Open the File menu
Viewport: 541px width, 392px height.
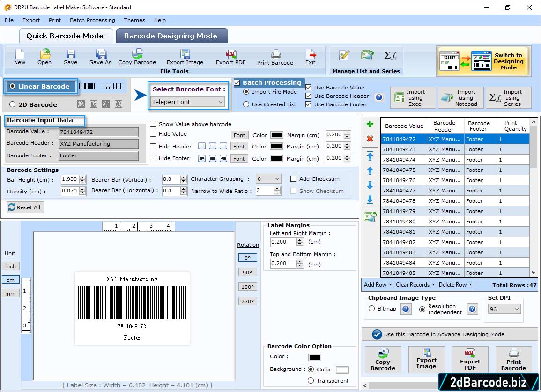9,20
